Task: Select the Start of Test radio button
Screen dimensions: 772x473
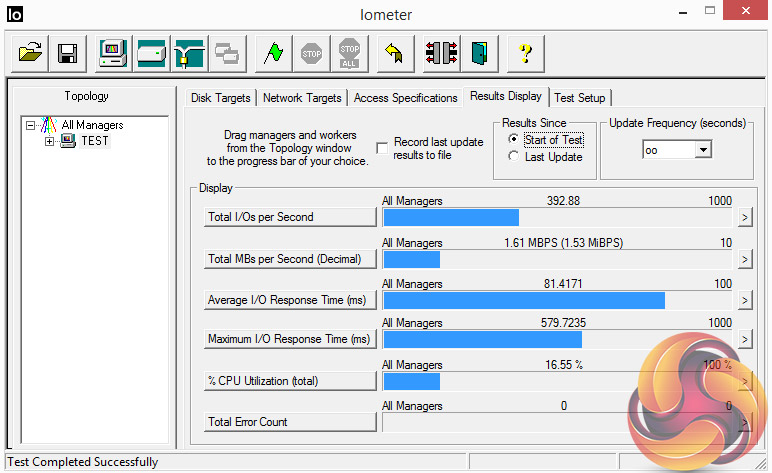Action: click(x=514, y=140)
